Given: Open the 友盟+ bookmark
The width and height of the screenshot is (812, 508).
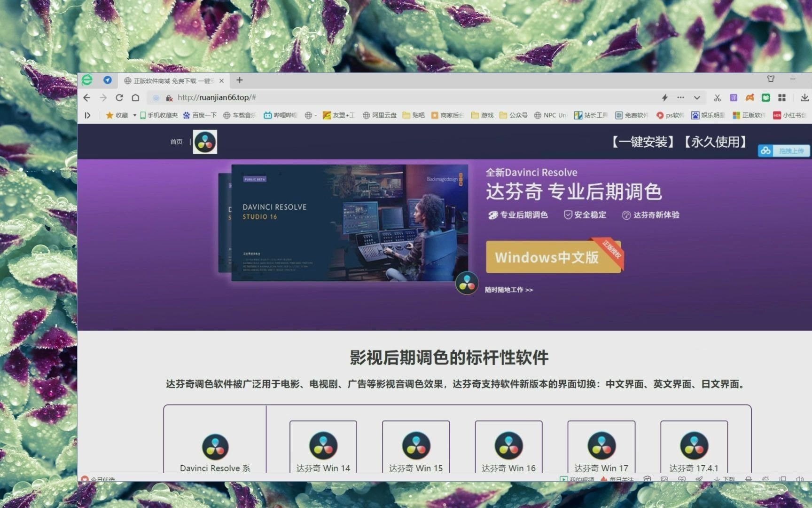Looking at the screenshot, I should 338,115.
